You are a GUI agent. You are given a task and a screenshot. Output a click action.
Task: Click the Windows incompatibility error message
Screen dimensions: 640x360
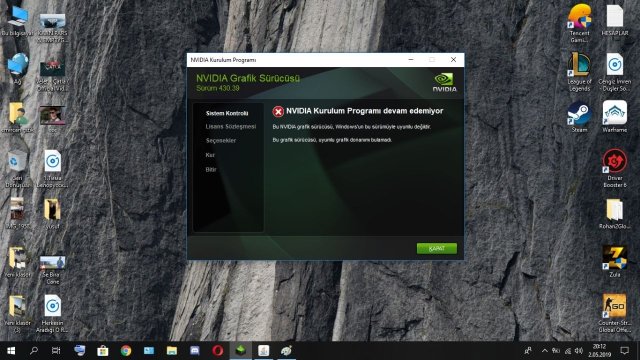pyautogui.click(x=351, y=127)
